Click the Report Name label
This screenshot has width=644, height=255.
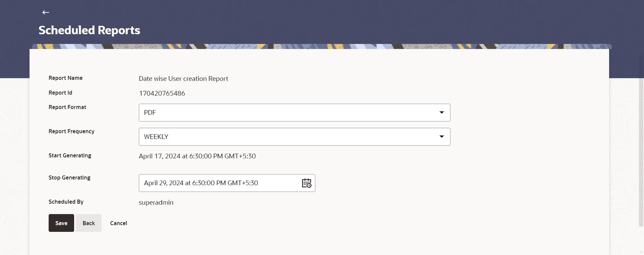pyautogui.click(x=65, y=78)
